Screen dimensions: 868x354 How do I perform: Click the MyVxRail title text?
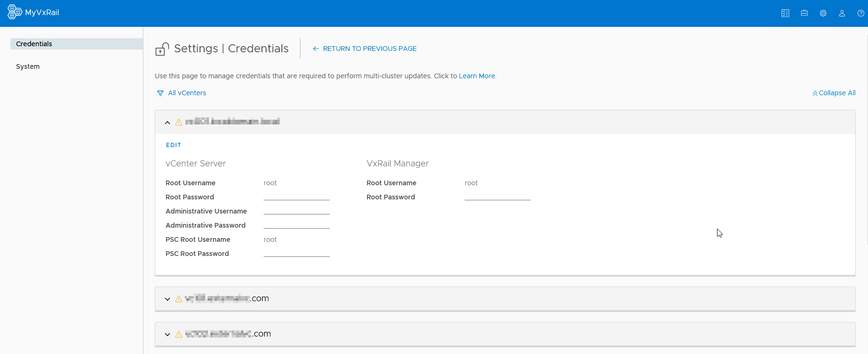(x=42, y=13)
